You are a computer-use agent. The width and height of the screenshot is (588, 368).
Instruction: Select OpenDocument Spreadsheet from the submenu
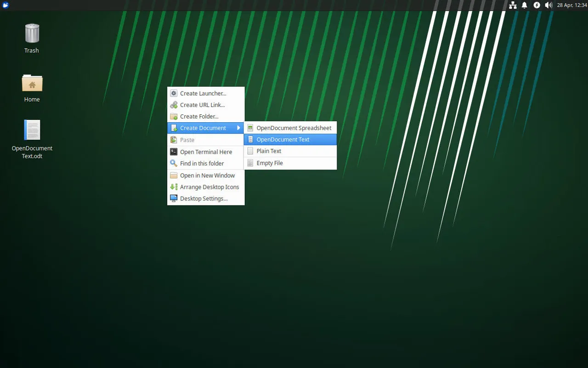290,128
